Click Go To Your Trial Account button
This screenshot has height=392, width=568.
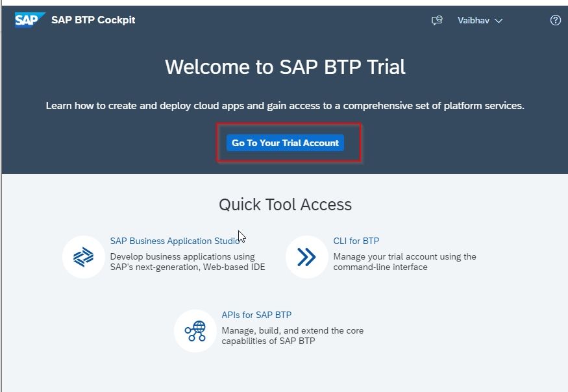click(285, 143)
